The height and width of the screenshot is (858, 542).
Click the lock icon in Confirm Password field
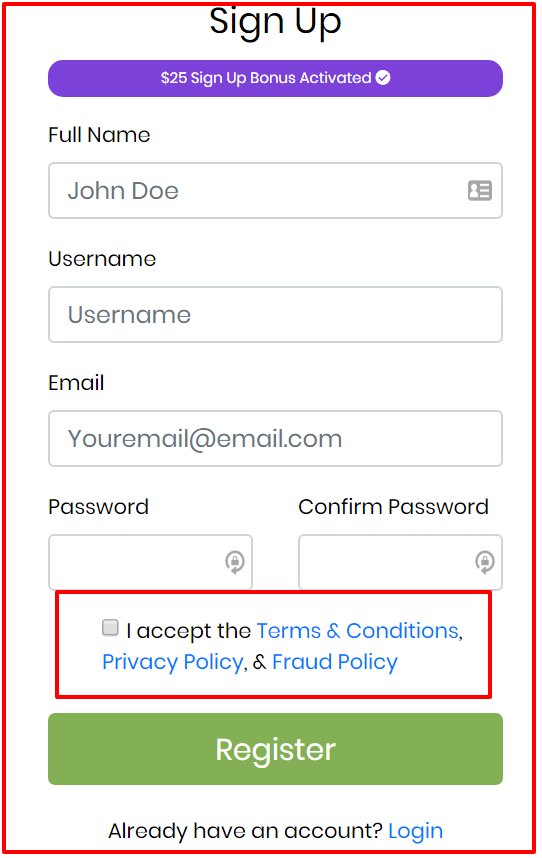click(x=485, y=562)
